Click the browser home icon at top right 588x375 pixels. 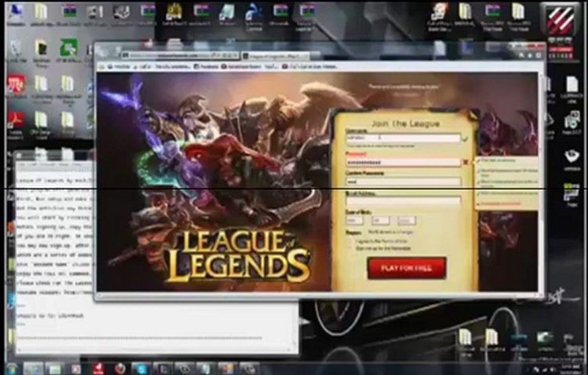pyautogui.click(x=522, y=55)
